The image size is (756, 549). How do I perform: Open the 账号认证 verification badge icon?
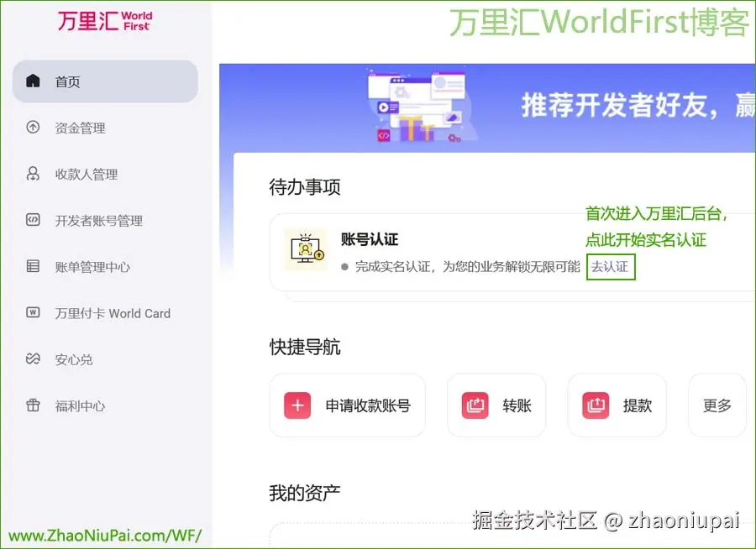[x=306, y=249]
